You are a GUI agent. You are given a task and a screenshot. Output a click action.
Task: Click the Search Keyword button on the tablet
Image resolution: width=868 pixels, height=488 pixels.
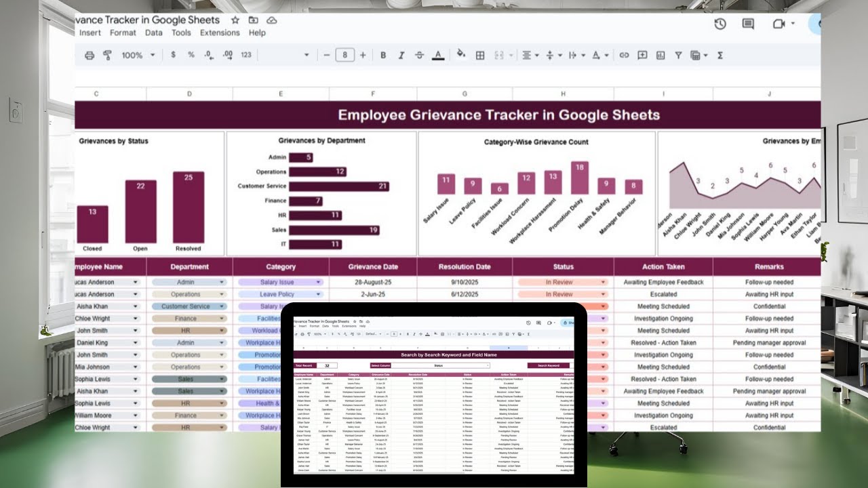tap(549, 365)
